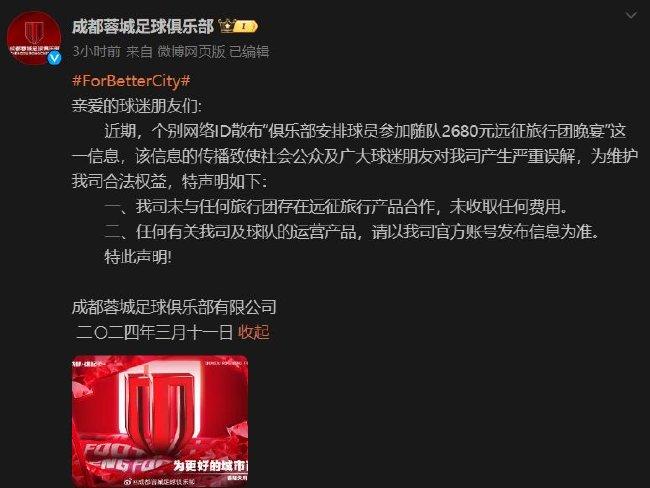Click the yellow level I badge
The image size is (650, 488).
246,27
